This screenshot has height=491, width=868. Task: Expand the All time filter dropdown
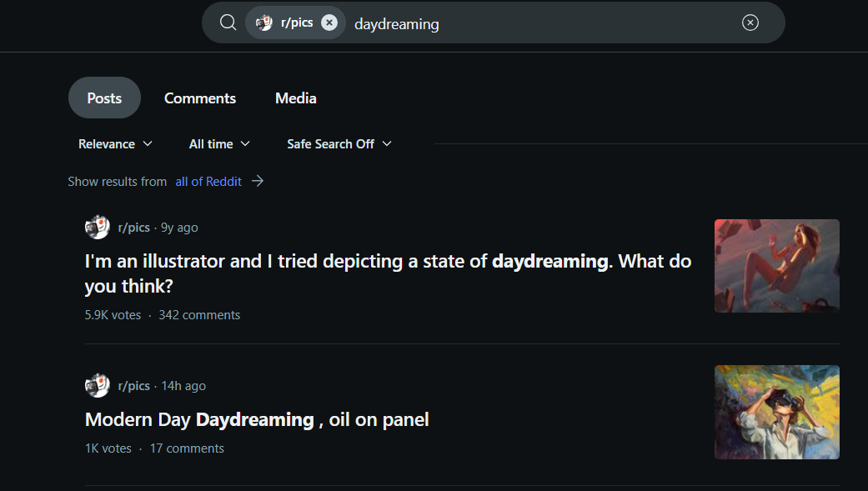point(219,144)
